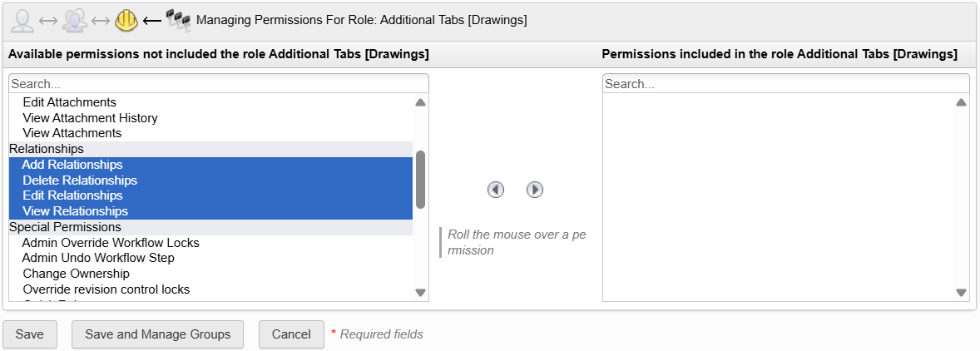This screenshot has height=351, width=980.
Task: Click the right arrow to add permissions
Action: [535, 190]
